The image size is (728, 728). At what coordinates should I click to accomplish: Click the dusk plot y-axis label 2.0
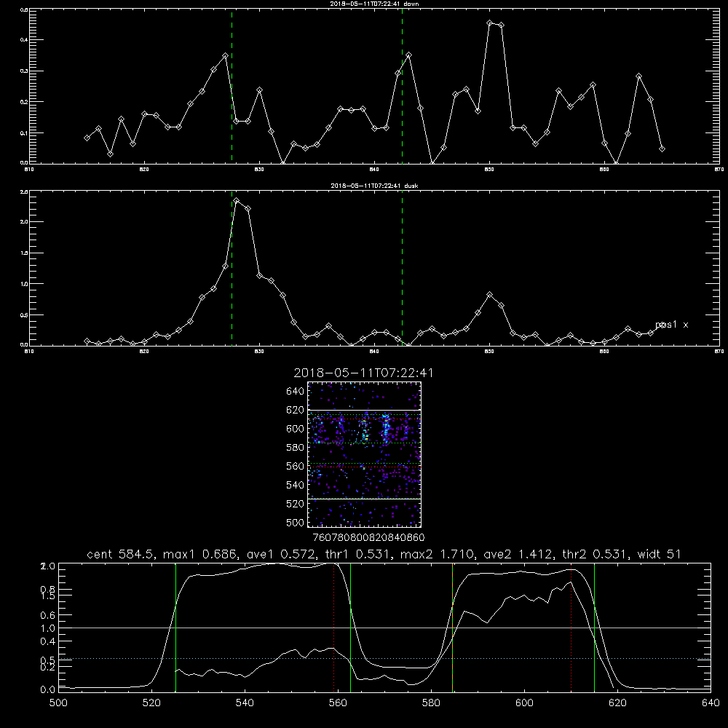pyautogui.click(x=24, y=222)
